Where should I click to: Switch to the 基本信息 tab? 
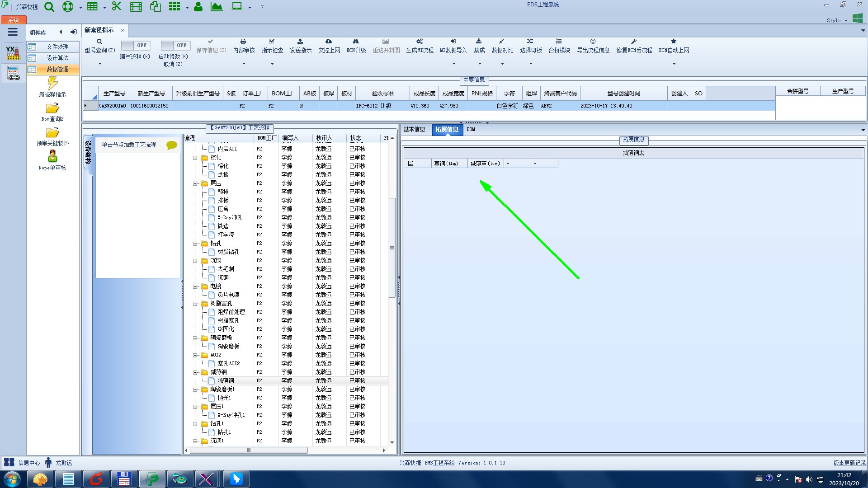pyautogui.click(x=414, y=130)
